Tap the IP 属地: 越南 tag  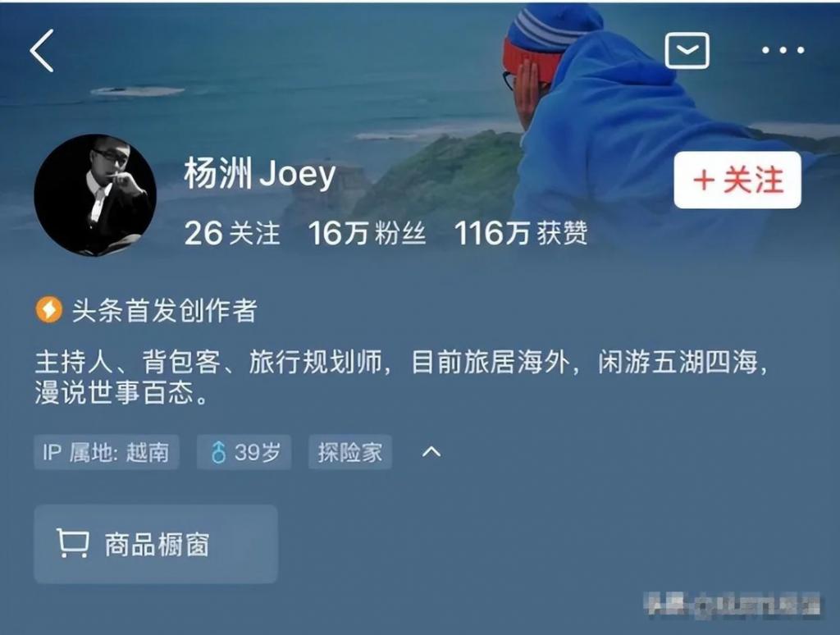(106, 452)
